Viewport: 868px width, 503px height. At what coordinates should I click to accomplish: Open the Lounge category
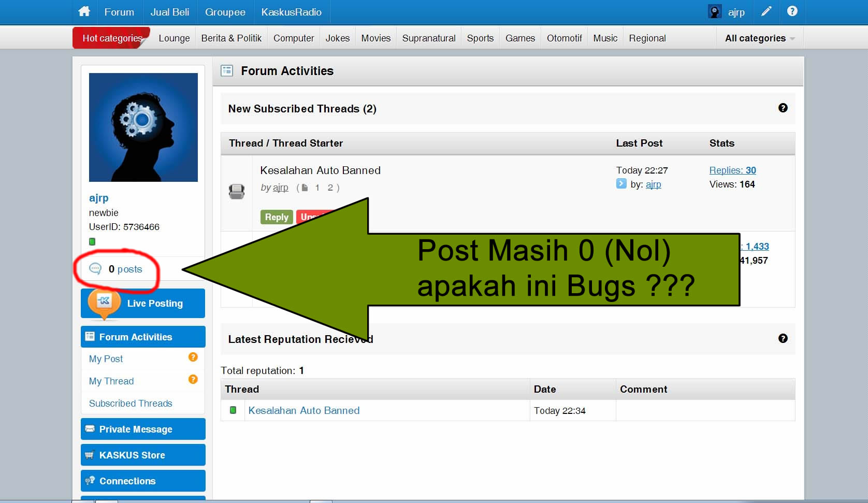coord(174,38)
